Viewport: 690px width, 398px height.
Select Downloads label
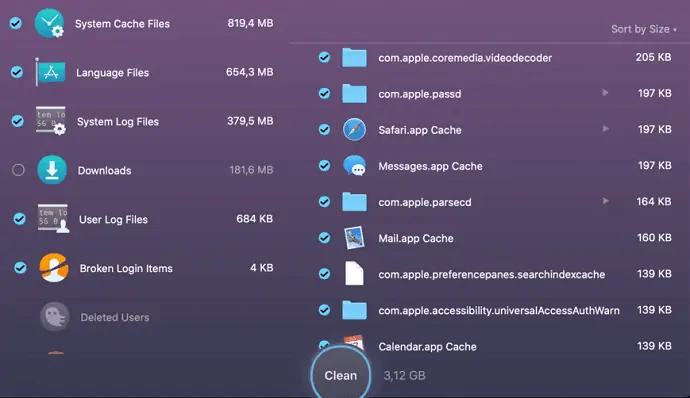point(105,170)
